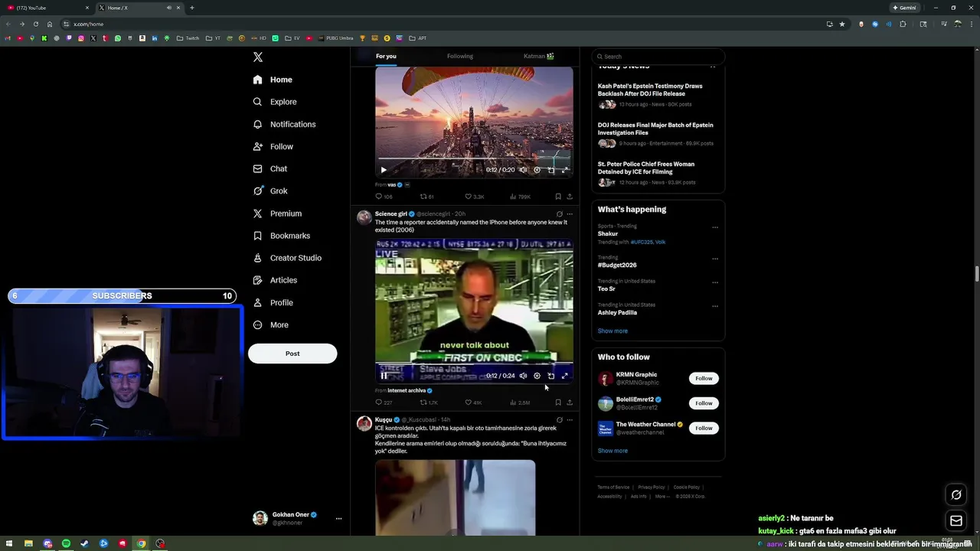Open a new browser tab
This screenshot has width=980, height=551.
click(x=191, y=8)
